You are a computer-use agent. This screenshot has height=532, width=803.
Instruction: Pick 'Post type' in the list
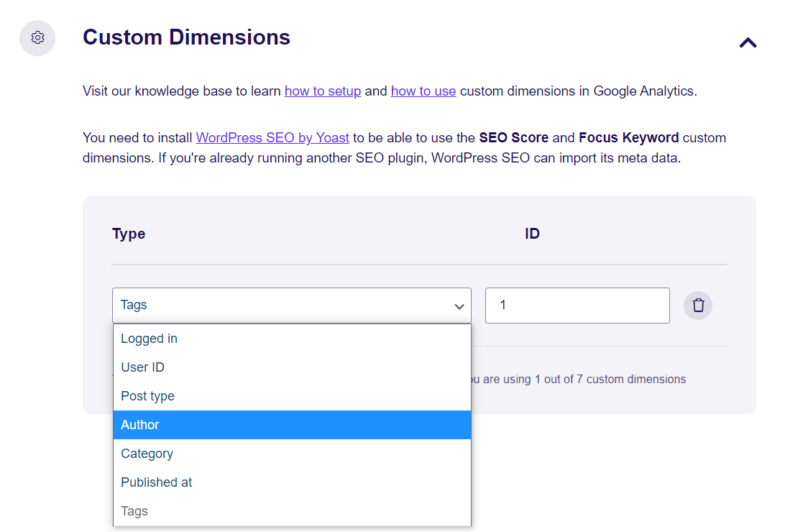click(292, 396)
